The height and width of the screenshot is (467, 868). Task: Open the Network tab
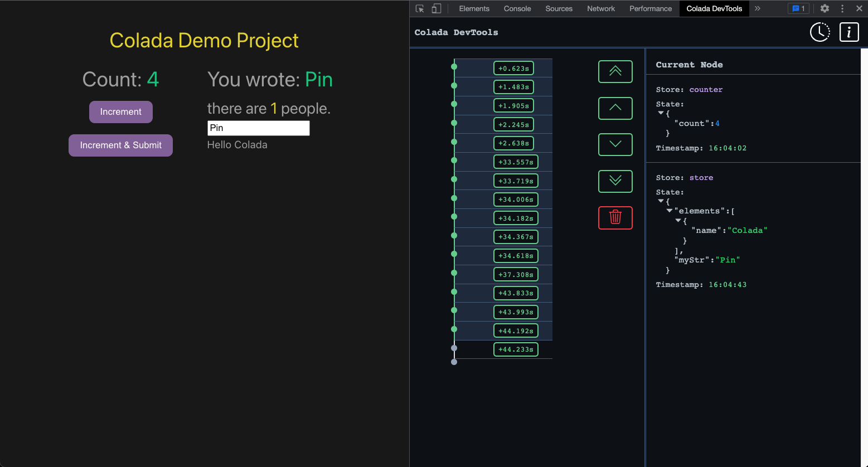click(600, 8)
